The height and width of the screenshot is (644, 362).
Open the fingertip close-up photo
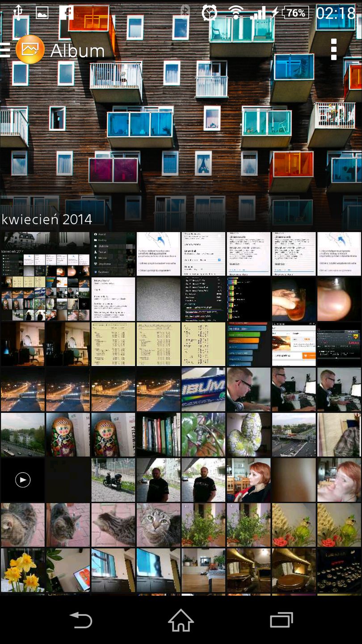339,299
